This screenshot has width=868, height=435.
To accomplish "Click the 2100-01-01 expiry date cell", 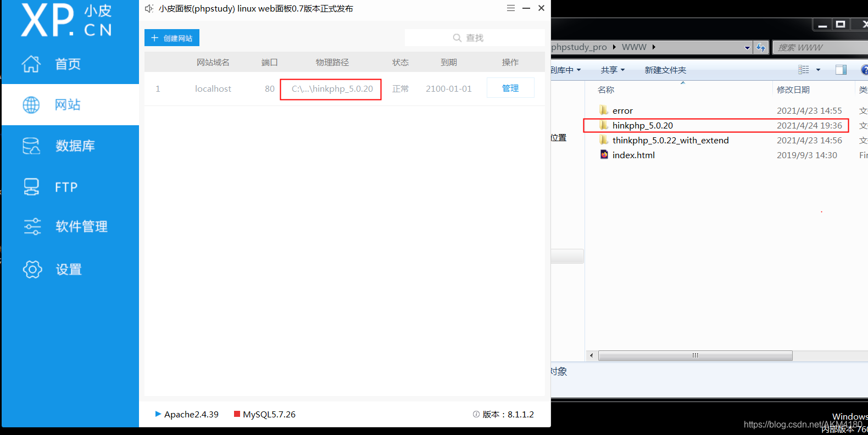I will [449, 88].
